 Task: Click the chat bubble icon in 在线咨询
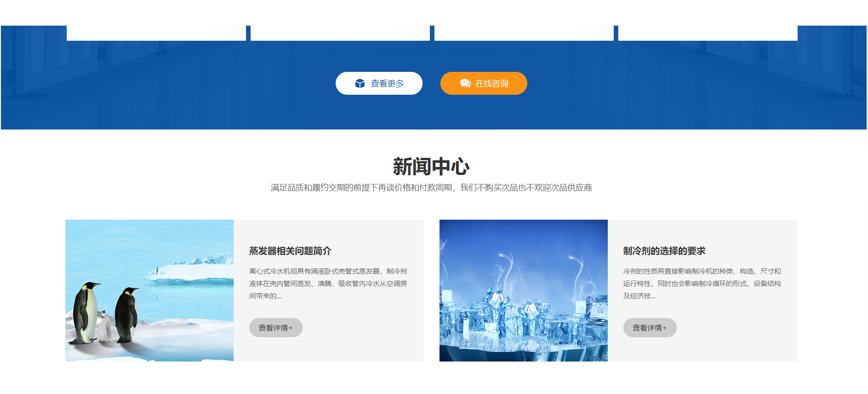[465, 83]
